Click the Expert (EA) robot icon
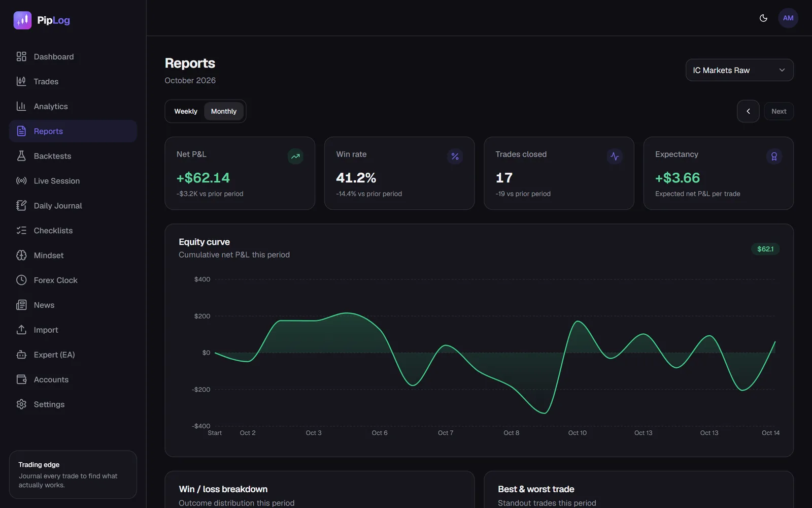This screenshot has width=812, height=508. pyautogui.click(x=21, y=355)
